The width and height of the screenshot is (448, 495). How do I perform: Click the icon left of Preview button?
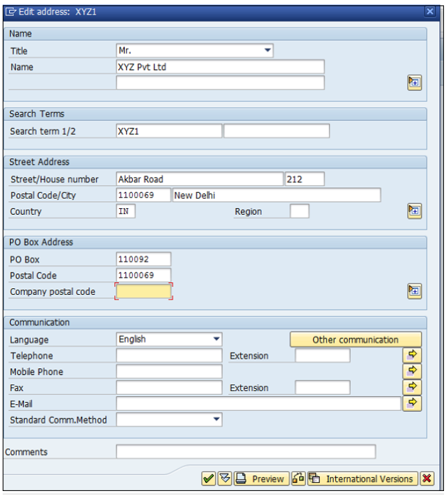click(225, 478)
